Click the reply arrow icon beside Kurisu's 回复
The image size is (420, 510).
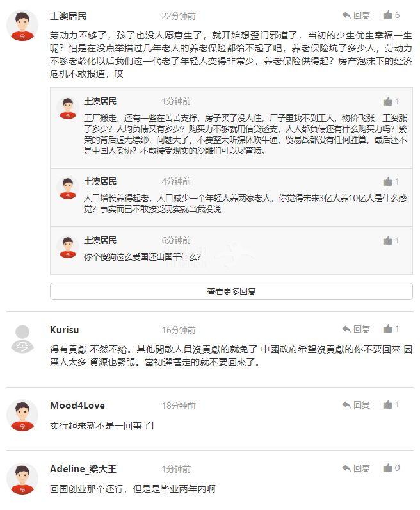(x=346, y=329)
